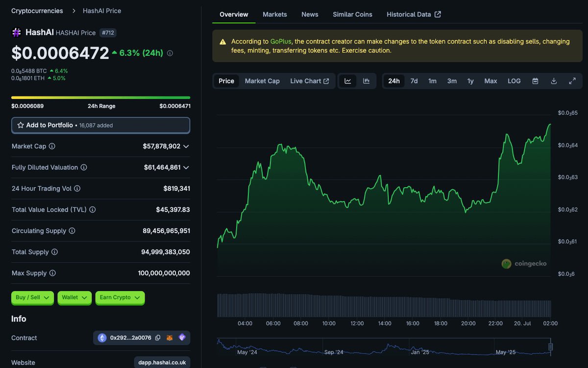The height and width of the screenshot is (368, 588).
Task: Click info icon next to Total Supply
Action: coord(54,252)
